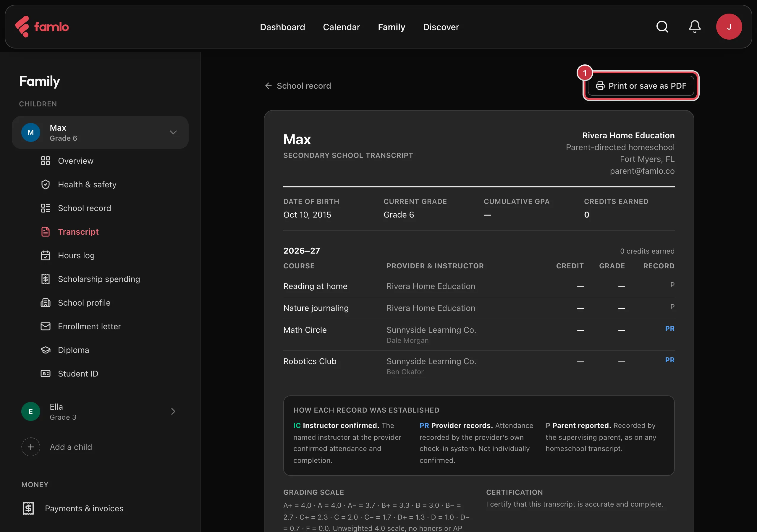Image resolution: width=757 pixels, height=532 pixels.
Task: Select Max's avatar in children list
Action: (x=31, y=132)
